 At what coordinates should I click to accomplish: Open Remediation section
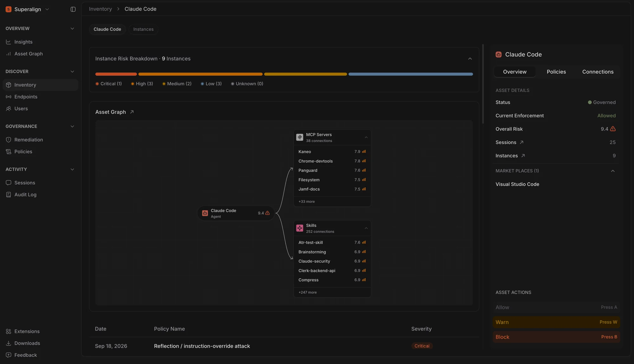click(x=29, y=140)
